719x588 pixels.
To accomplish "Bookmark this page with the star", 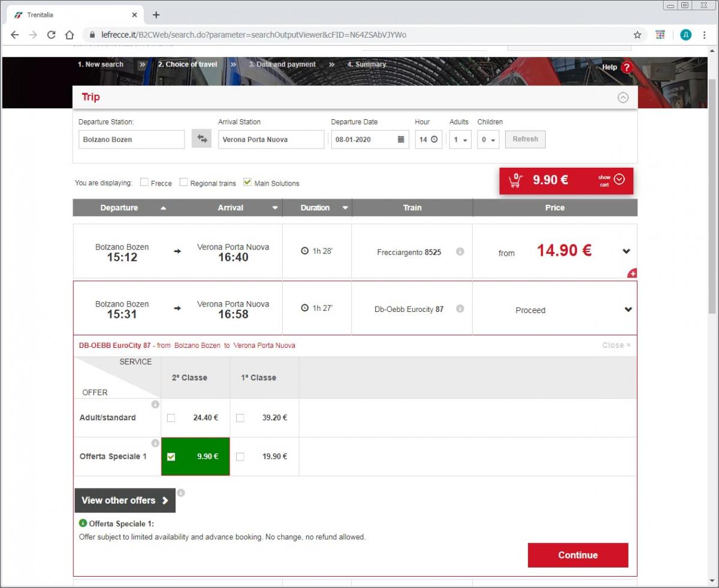I will tap(638, 35).
